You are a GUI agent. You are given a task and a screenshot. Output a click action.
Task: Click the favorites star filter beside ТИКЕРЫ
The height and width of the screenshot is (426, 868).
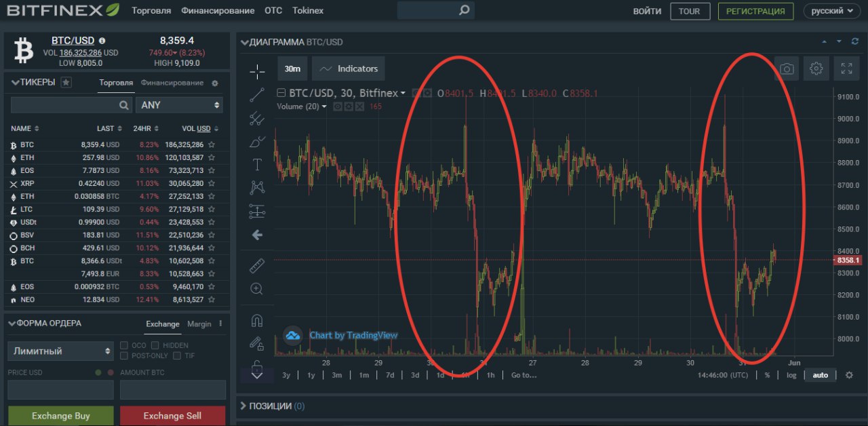click(66, 82)
